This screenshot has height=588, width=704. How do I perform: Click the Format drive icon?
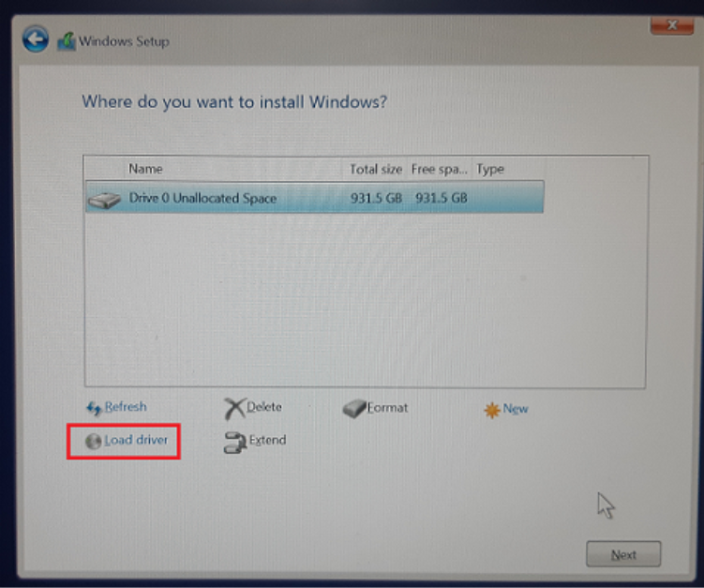[x=353, y=409]
